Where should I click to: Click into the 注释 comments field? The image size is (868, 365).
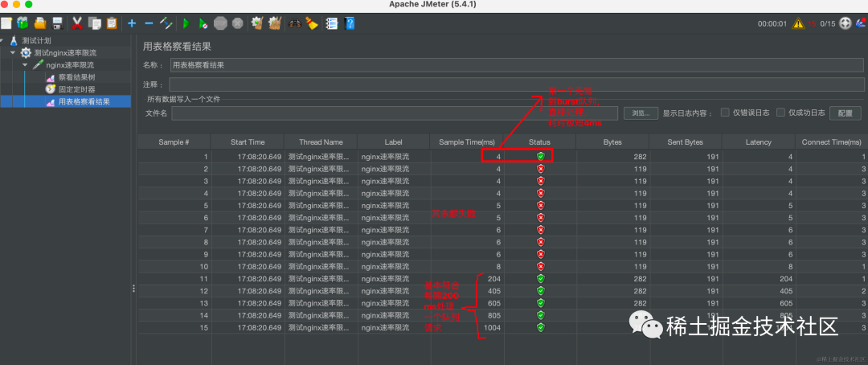coord(517,84)
